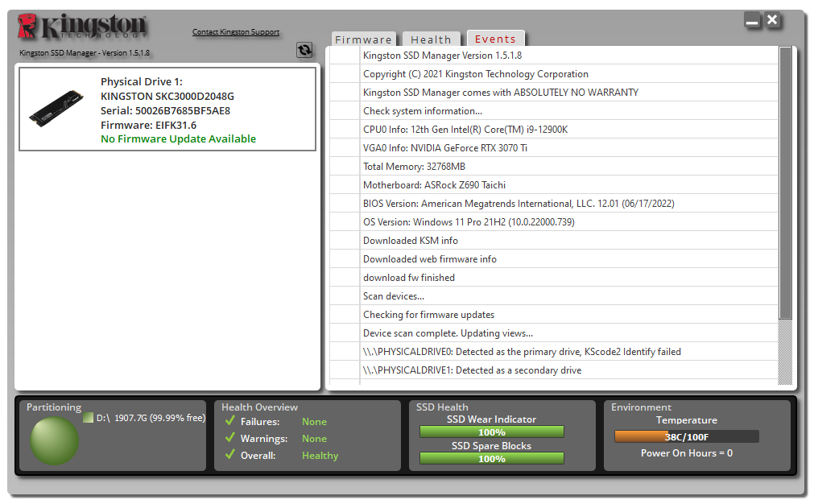Click the Overall green checkmark icon

230,455
